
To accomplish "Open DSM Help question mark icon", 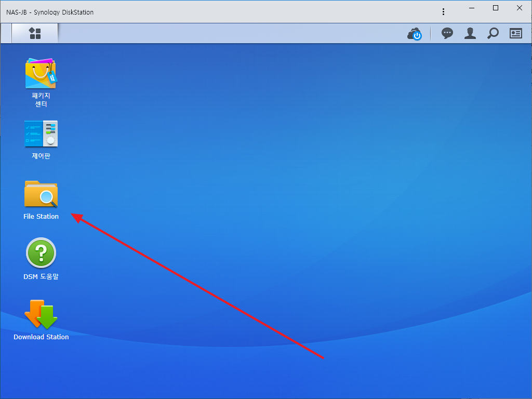I will click(x=41, y=253).
